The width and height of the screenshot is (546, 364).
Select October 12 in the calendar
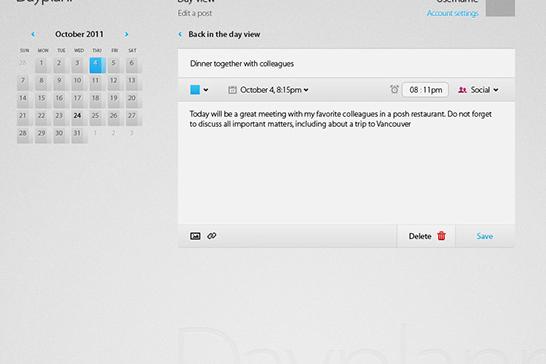point(115,83)
